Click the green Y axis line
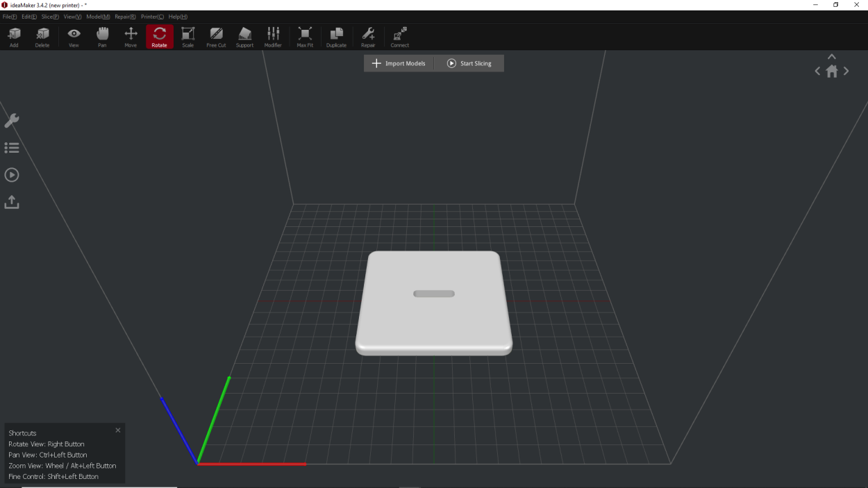 [214, 420]
